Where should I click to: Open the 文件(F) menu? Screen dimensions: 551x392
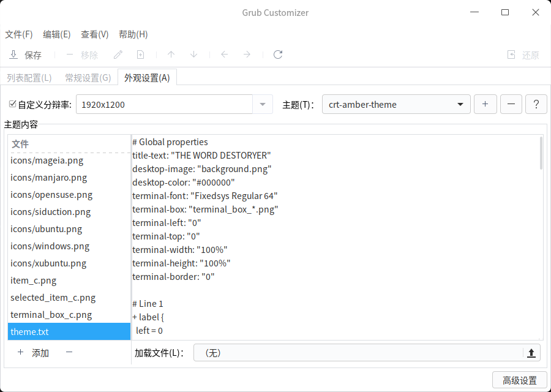[19, 34]
